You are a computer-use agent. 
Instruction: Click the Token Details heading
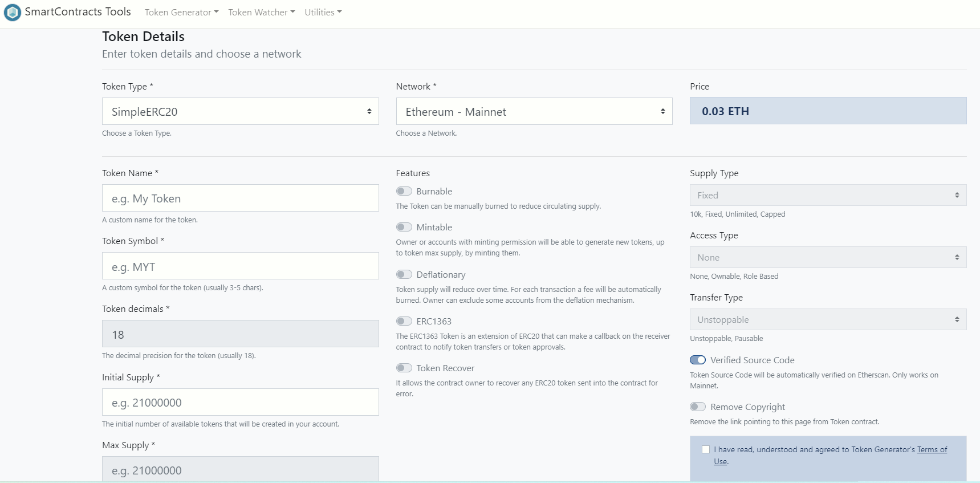point(143,36)
